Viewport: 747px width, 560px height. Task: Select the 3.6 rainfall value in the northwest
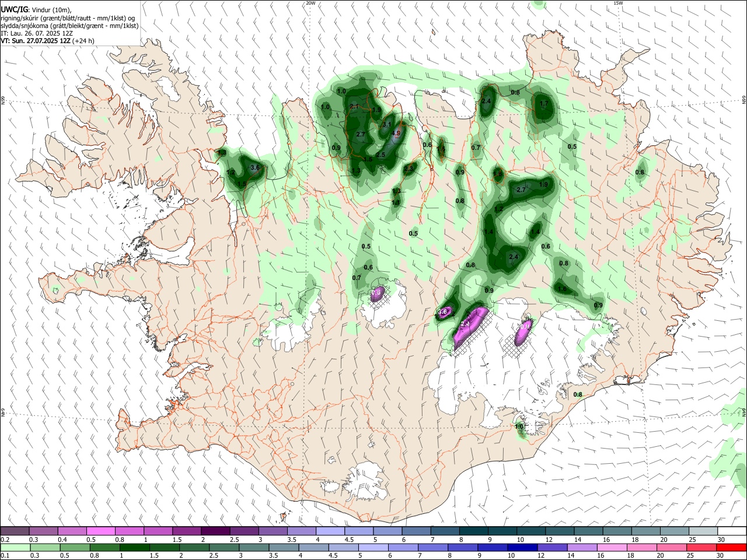click(x=254, y=167)
